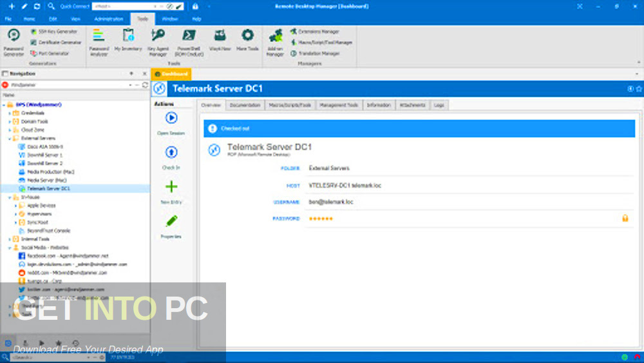The height and width of the screenshot is (363, 644).
Task: Click the Check In action
Action: click(171, 158)
